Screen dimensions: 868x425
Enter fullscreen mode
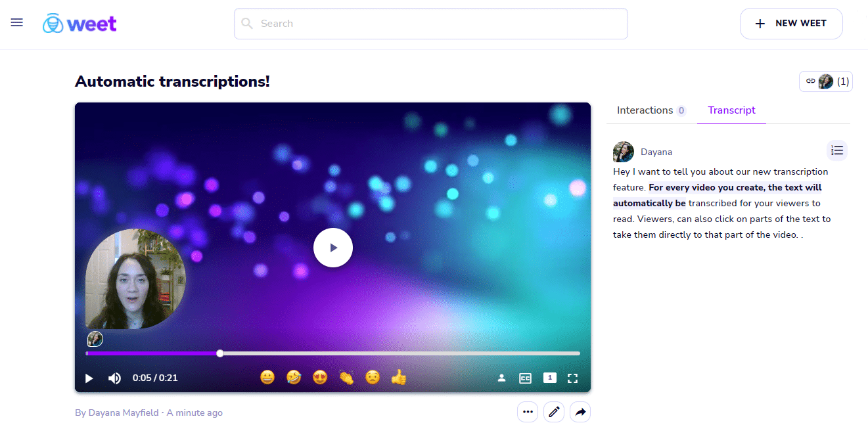coord(572,378)
